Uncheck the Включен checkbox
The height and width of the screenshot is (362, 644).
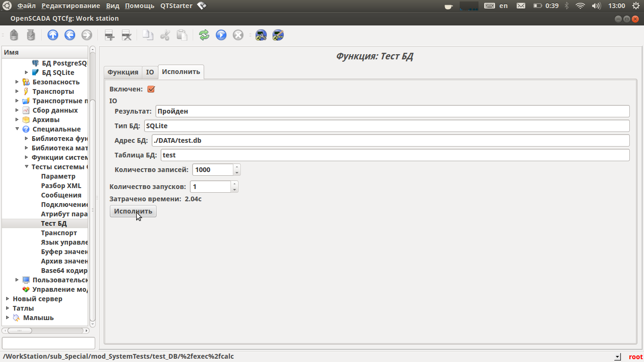[x=151, y=89]
